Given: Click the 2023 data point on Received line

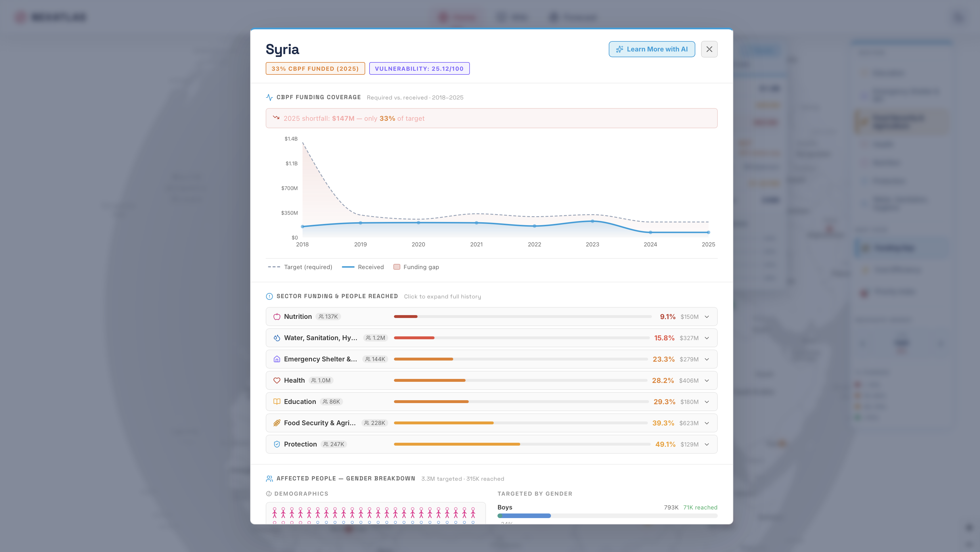Looking at the screenshot, I should (592, 221).
